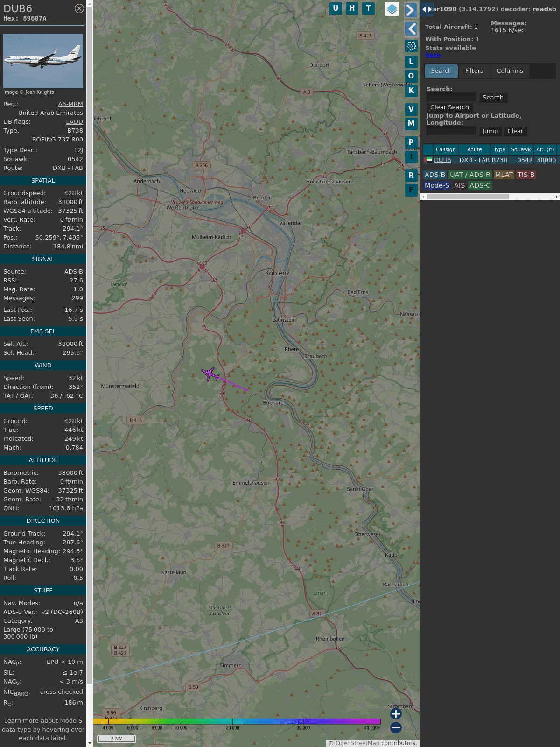Click the altitude color scale bar
Image resolution: width=560 pixels, height=747 pixels.
point(237,721)
